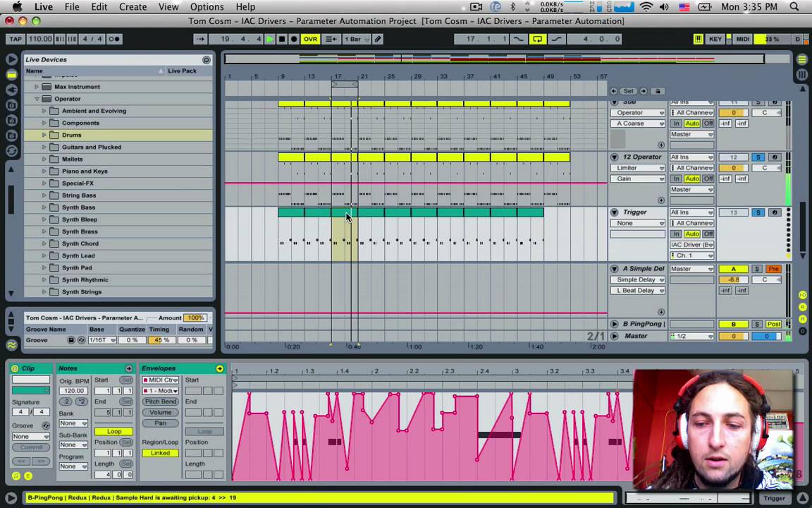Open the Apple menu

tap(17, 7)
